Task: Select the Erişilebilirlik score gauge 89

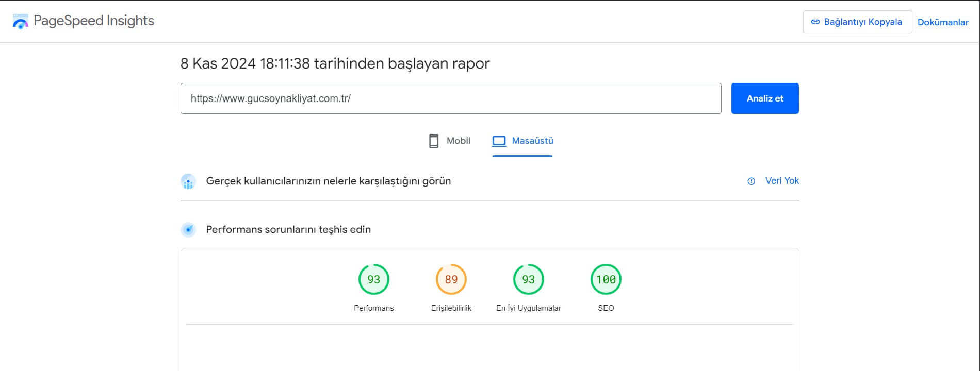Action: point(451,279)
